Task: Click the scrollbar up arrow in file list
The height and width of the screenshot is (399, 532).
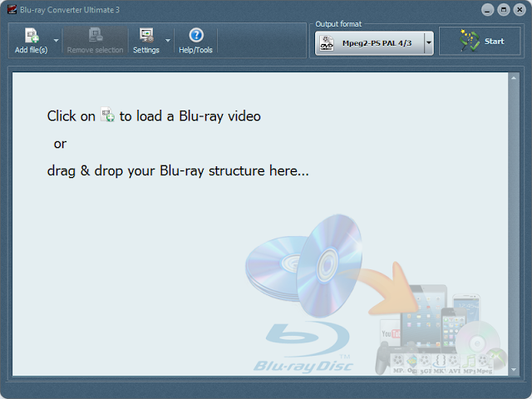Action: [x=514, y=78]
